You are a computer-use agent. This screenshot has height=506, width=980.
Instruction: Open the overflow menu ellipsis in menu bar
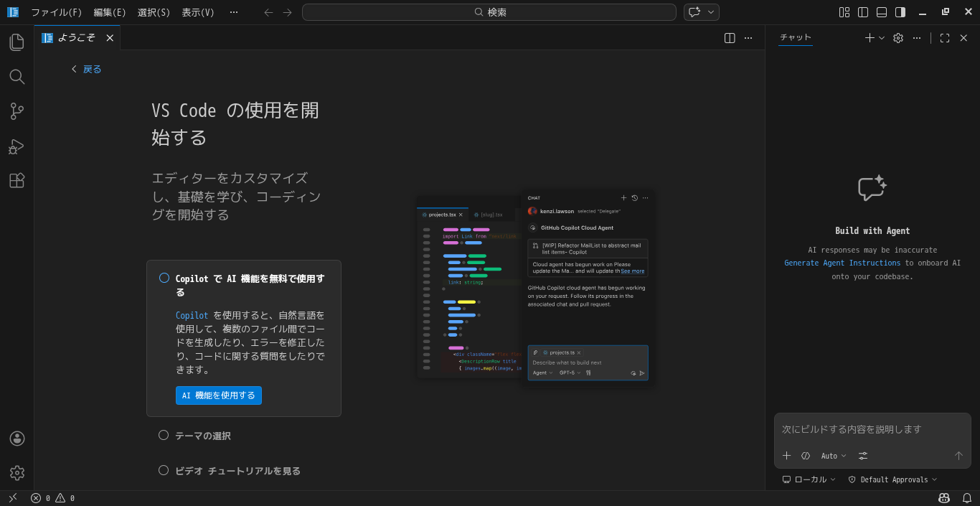234,12
